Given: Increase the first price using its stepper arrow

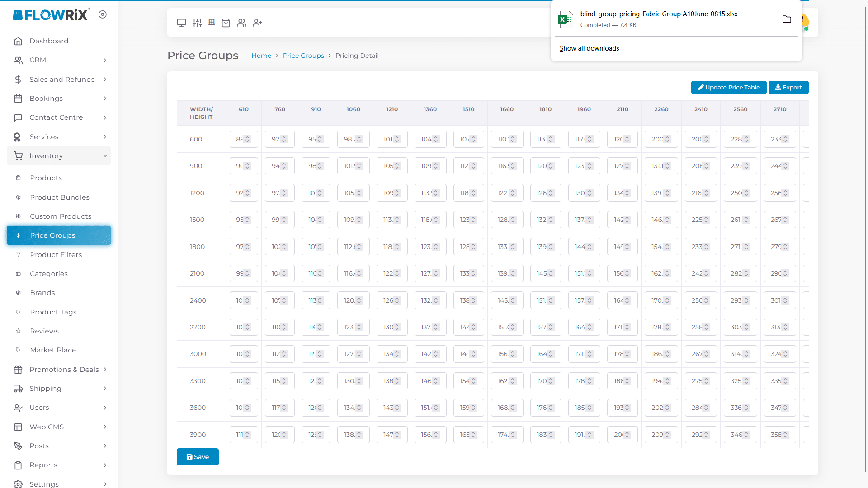Looking at the screenshot, I should click(x=248, y=137).
